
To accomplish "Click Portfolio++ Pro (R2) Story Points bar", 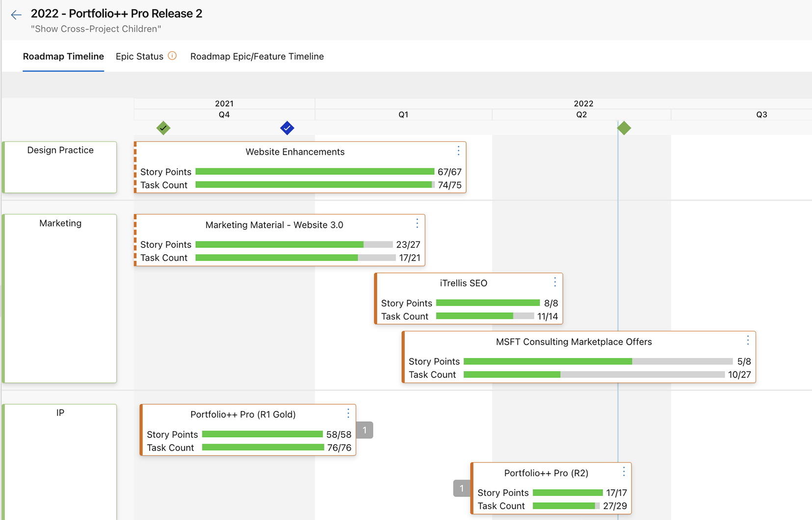I will coord(568,493).
